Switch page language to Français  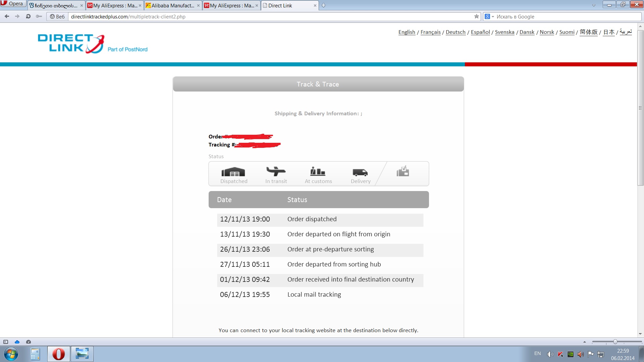430,32
